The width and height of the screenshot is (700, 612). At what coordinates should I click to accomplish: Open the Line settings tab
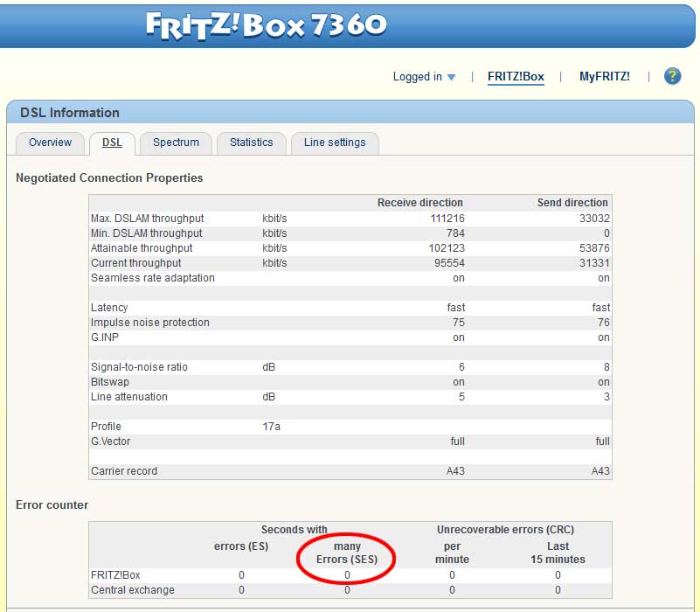click(x=335, y=143)
